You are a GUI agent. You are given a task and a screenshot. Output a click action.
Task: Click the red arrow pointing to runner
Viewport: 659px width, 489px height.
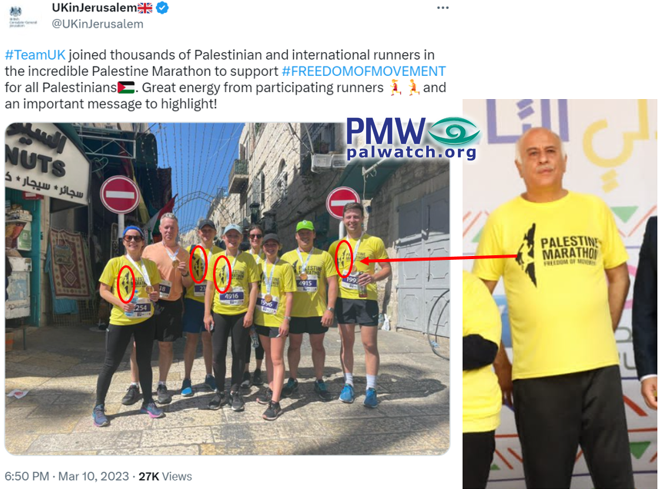click(x=438, y=259)
